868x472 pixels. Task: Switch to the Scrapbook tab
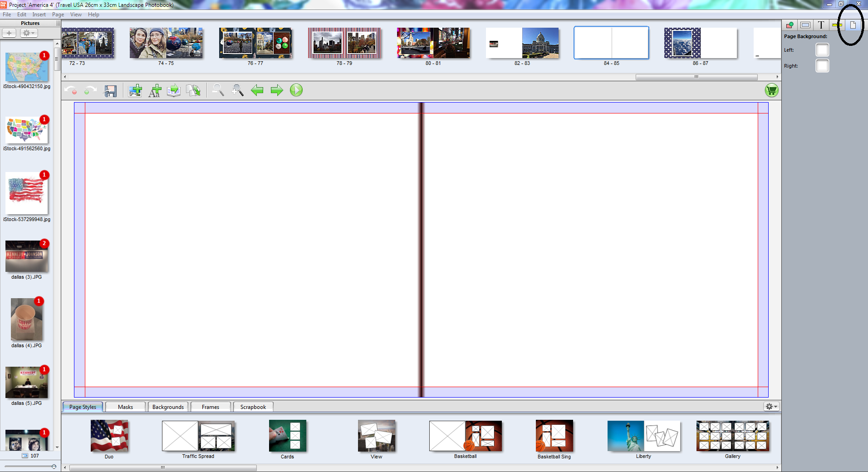pyautogui.click(x=253, y=407)
